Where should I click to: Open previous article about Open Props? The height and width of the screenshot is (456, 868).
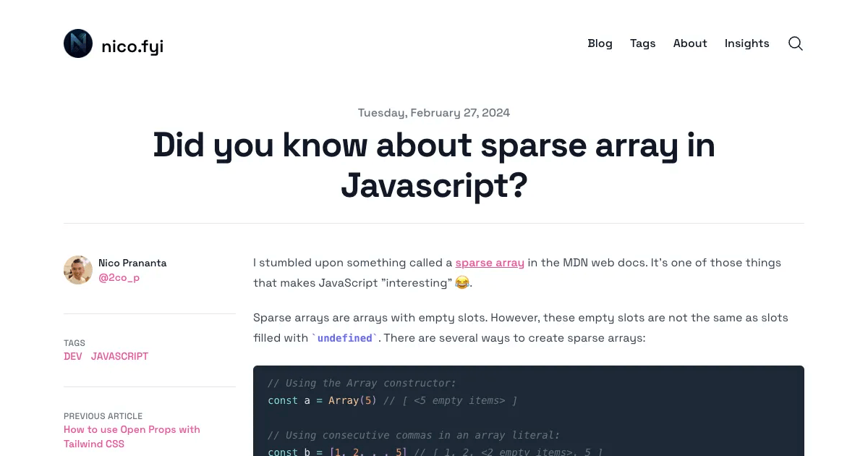[132, 436]
